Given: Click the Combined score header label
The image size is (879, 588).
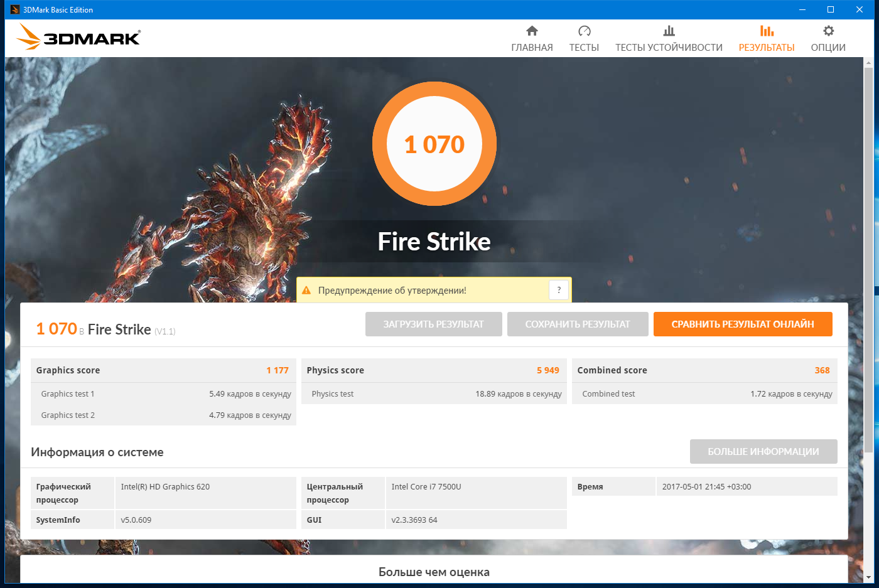Looking at the screenshot, I should click(612, 370).
